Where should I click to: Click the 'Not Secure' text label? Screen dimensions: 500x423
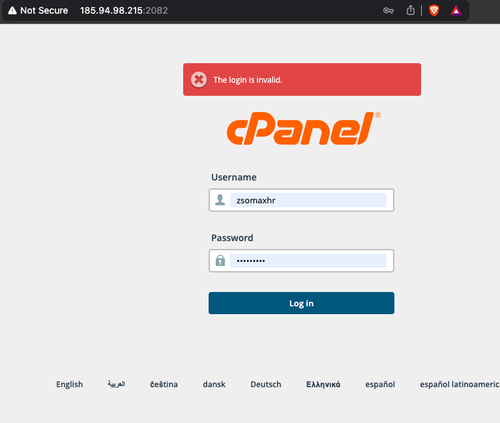pos(44,11)
